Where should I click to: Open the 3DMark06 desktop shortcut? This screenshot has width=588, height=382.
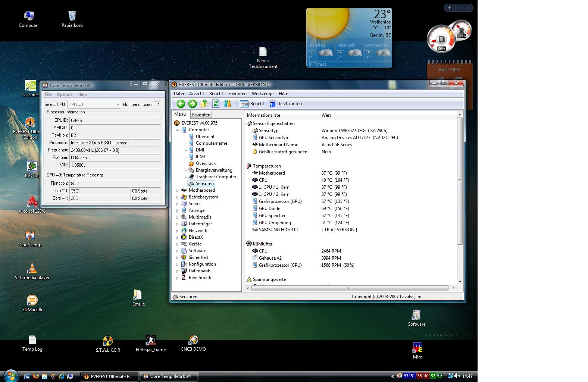pyautogui.click(x=32, y=301)
